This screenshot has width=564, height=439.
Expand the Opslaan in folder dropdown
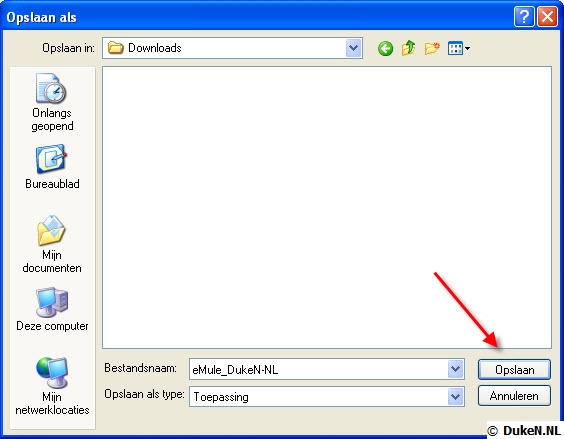[354, 48]
